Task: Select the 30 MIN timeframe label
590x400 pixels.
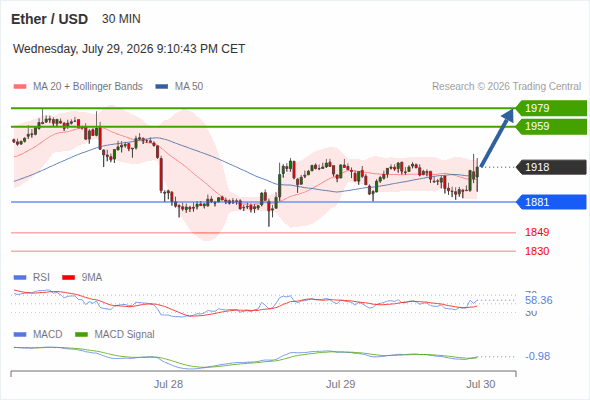Action: coord(121,19)
